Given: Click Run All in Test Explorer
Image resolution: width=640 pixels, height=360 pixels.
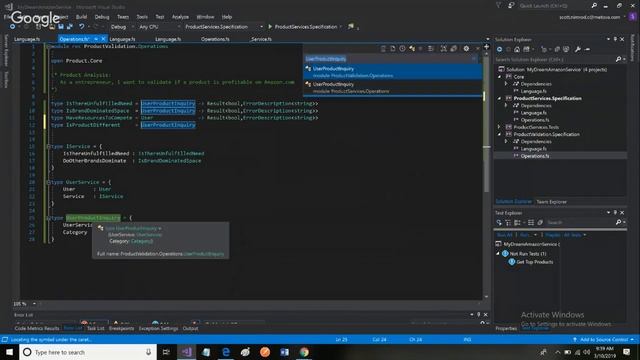Looking at the screenshot, I should click(x=504, y=235).
